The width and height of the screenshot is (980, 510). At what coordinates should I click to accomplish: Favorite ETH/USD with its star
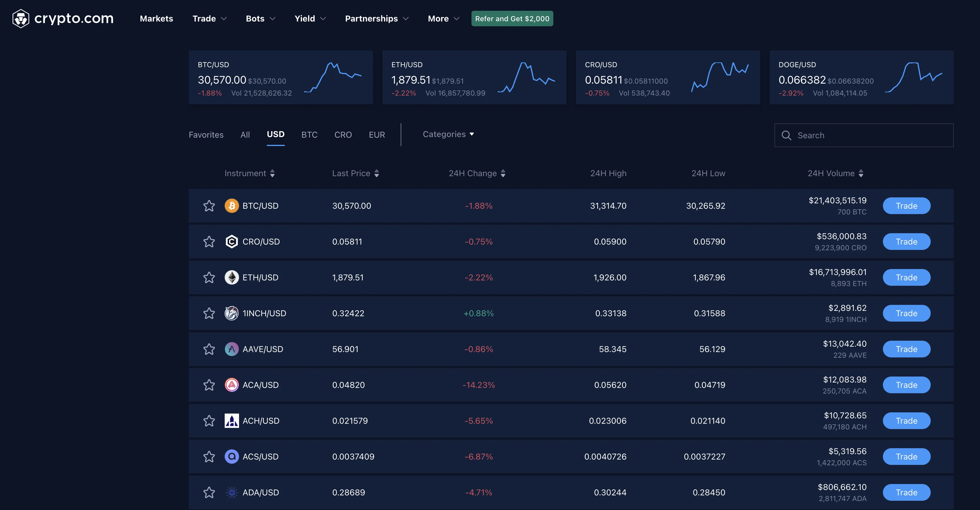209,277
